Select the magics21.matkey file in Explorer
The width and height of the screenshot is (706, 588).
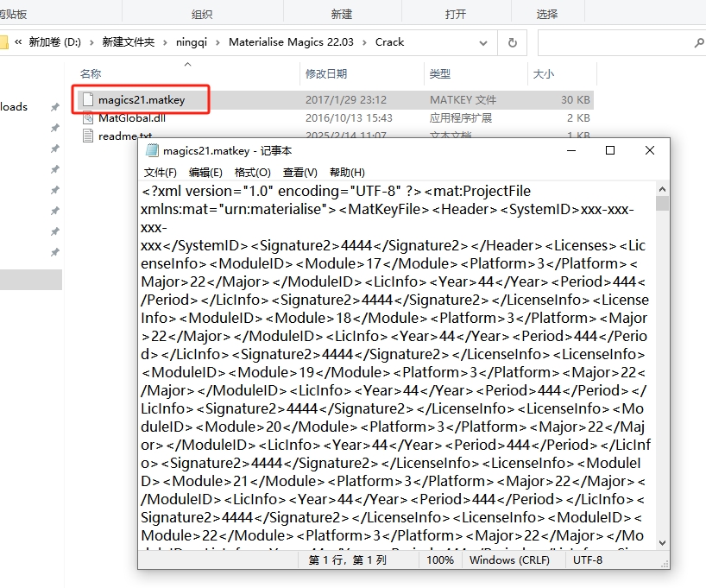point(142,100)
